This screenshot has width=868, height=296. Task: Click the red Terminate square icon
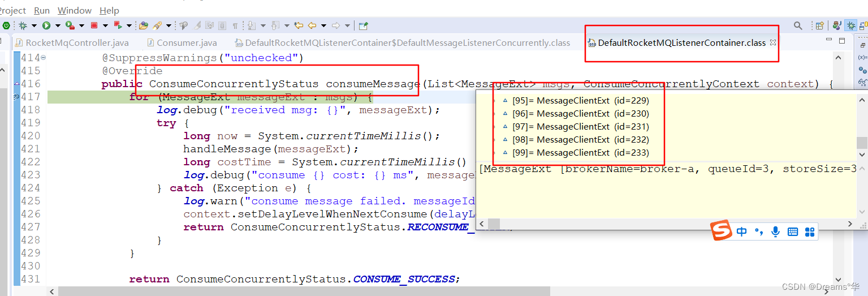tap(94, 25)
